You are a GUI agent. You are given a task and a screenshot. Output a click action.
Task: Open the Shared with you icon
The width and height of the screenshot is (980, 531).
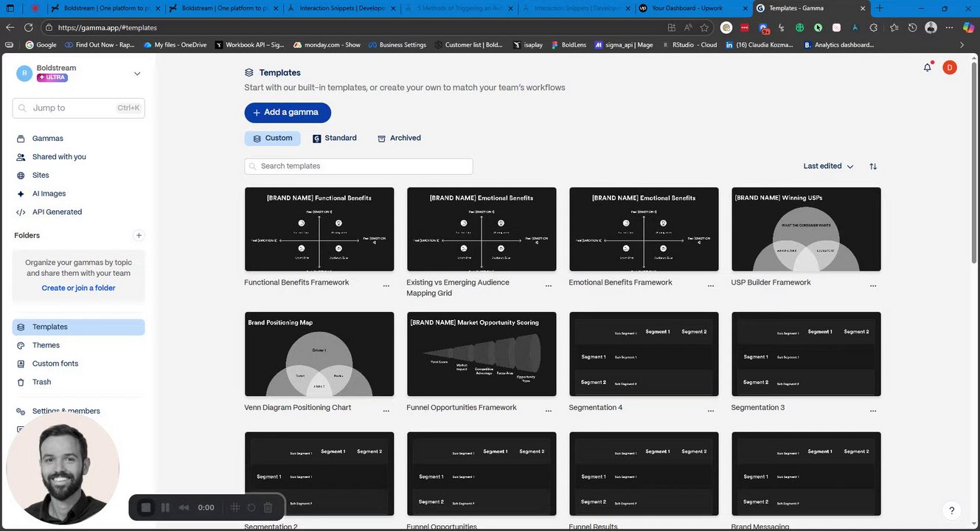point(21,157)
